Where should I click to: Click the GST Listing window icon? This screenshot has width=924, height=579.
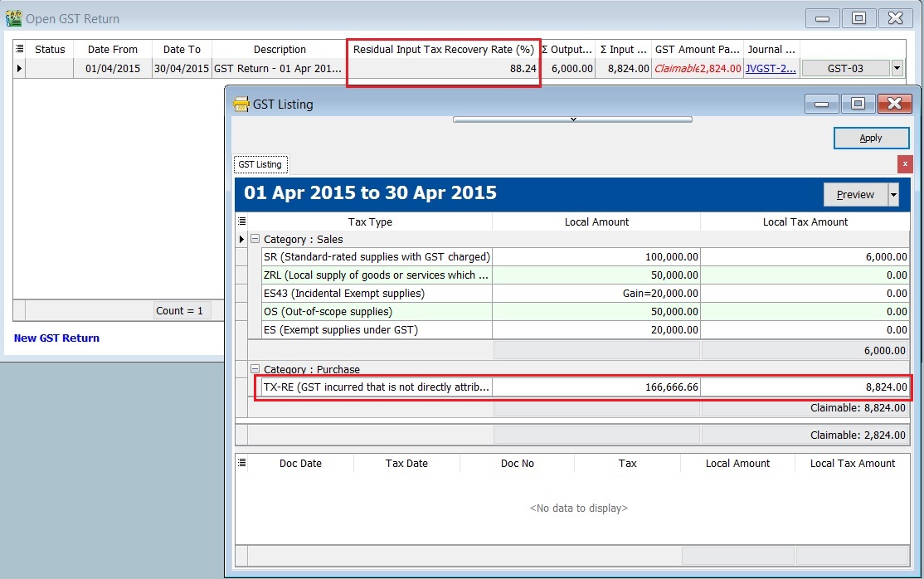pos(241,104)
